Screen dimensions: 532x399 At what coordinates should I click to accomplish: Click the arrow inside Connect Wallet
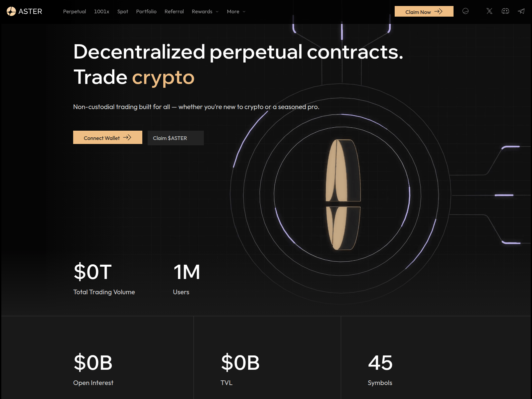(128, 137)
